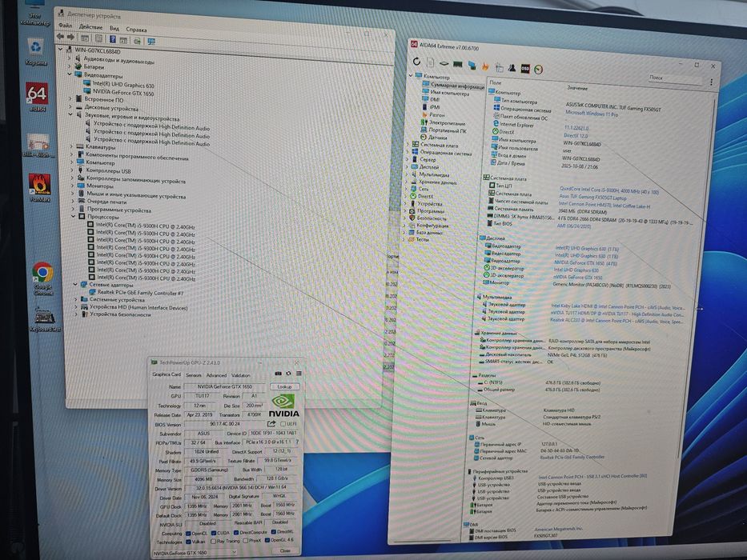Open the Вид menu in Device Manager

(114, 29)
